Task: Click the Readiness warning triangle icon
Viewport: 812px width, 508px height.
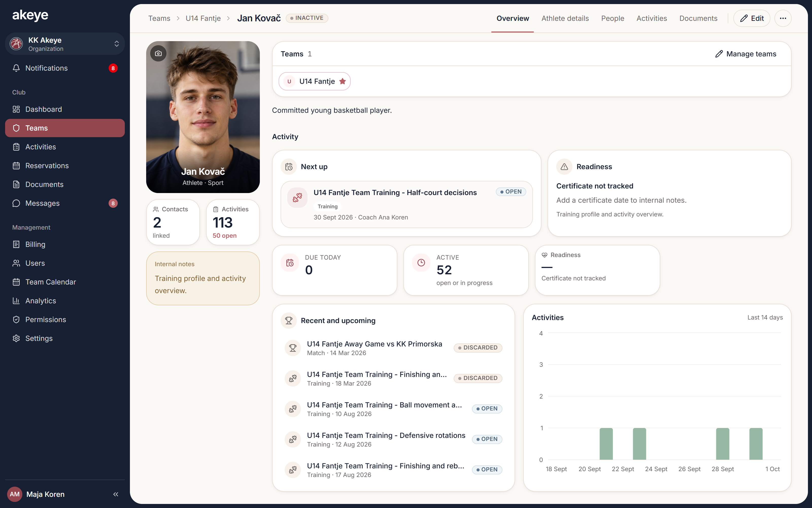Action: (x=564, y=167)
